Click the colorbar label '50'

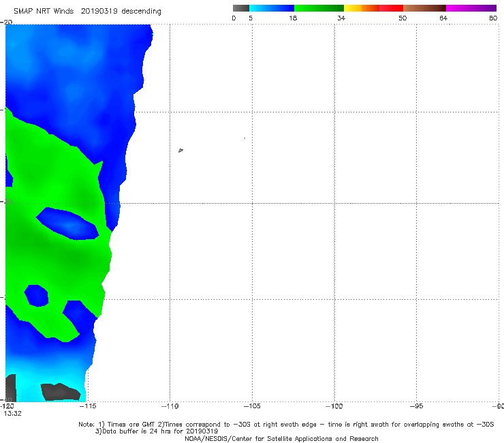click(403, 18)
